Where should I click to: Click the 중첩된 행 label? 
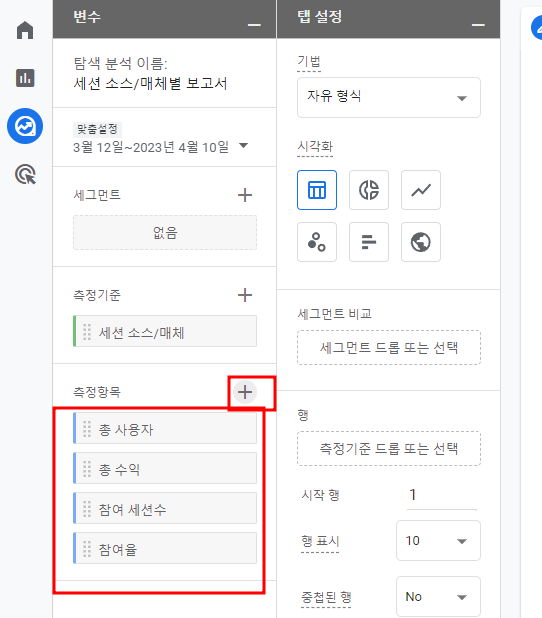[x=326, y=597]
